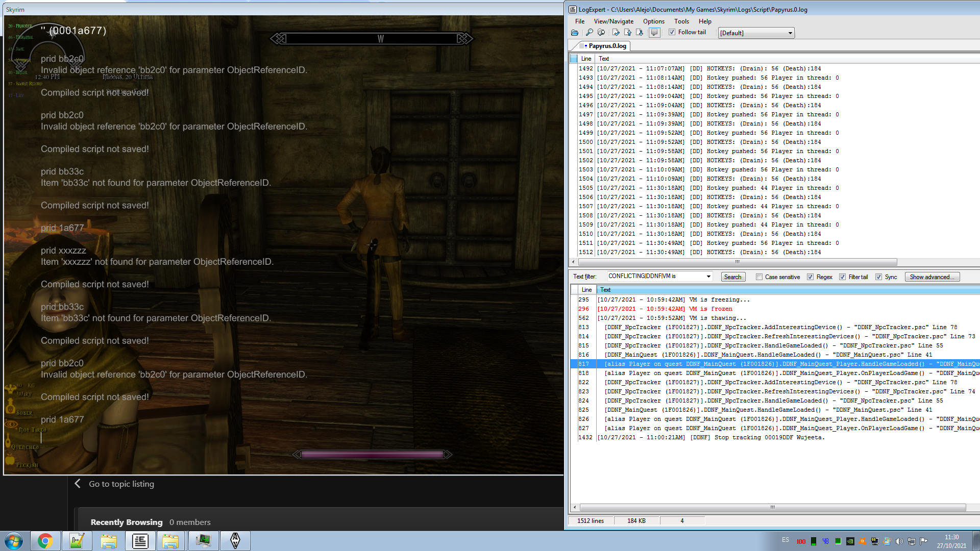Click the '184 KB' status bar entry

(x=636, y=521)
